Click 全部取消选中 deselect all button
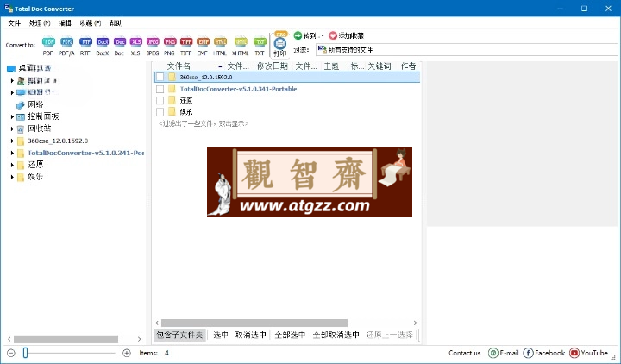This screenshot has width=621, height=364. click(x=336, y=335)
